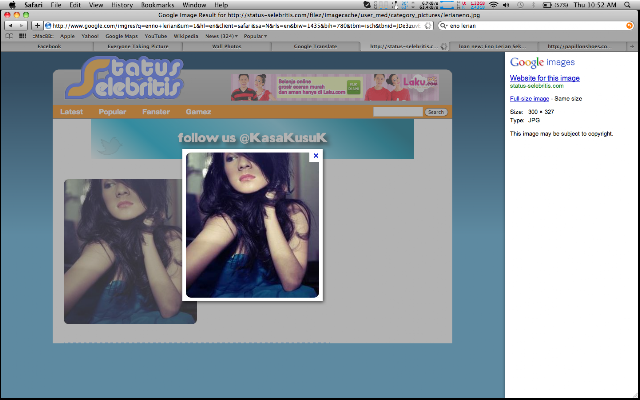Open the History menu

(x=122, y=5)
